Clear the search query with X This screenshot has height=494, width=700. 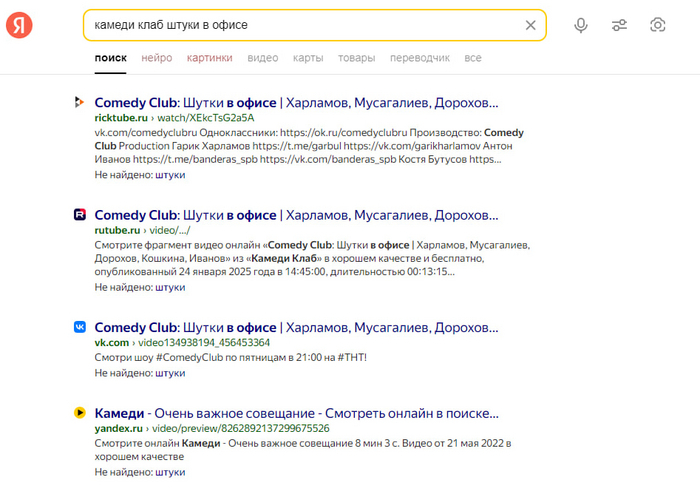point(531,25)
